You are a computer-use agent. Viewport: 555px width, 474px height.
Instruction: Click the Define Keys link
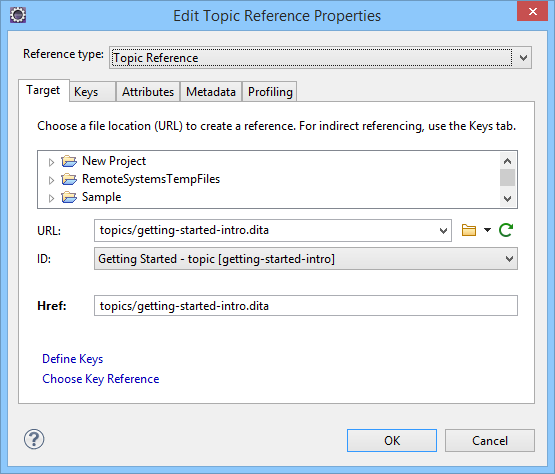[x=73, y=359]
